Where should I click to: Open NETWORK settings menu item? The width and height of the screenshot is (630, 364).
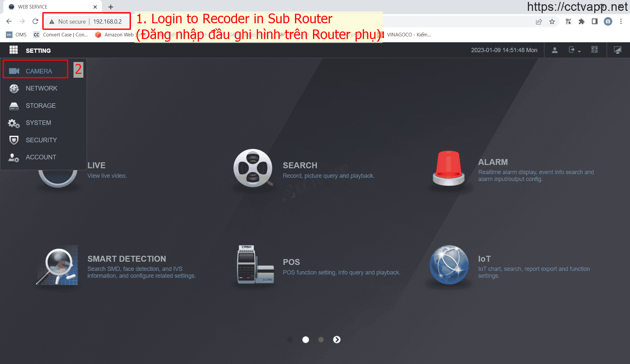(41, 88)
